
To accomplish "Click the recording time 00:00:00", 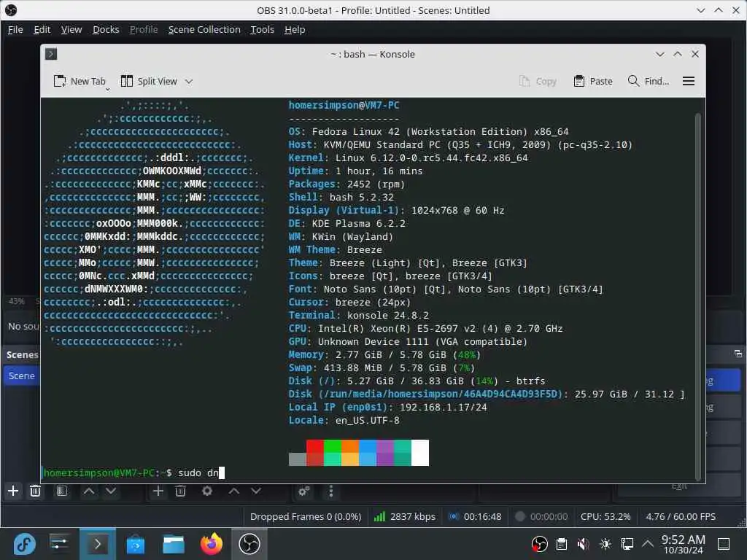I will 542,517.
